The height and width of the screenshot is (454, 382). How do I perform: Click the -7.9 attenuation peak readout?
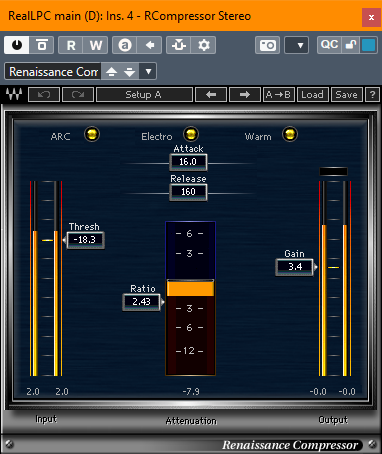tap(191, 391)
